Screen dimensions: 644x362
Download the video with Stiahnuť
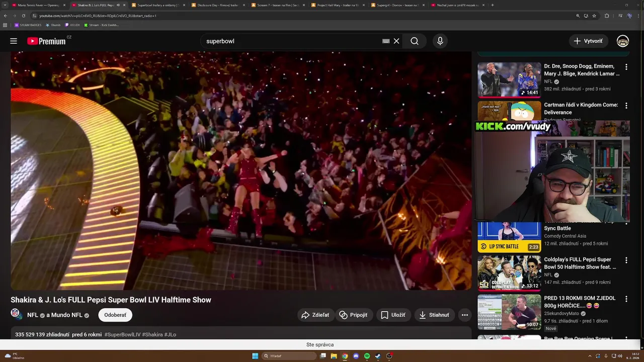[x=435, y=315]
